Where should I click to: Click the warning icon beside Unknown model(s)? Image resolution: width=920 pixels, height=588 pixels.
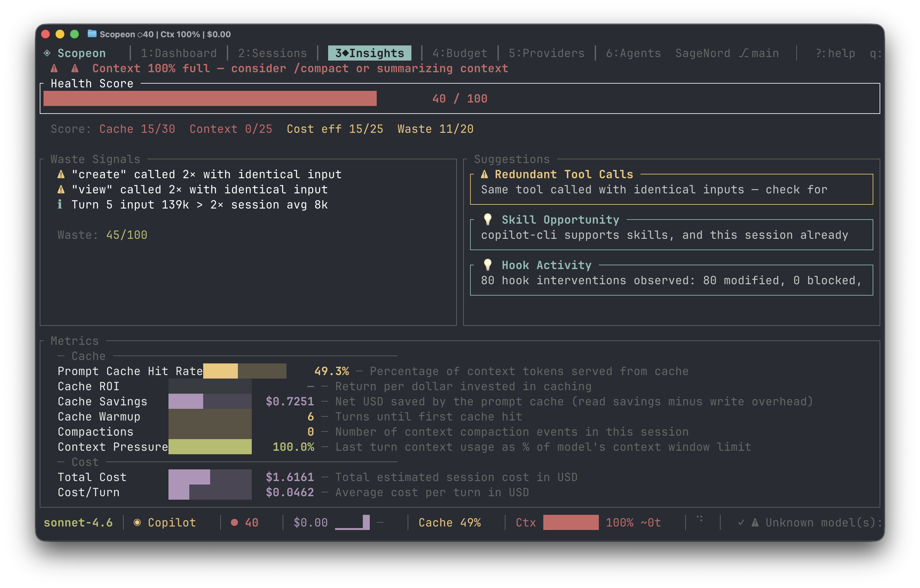pyautogui.click(x=755, y=522)
